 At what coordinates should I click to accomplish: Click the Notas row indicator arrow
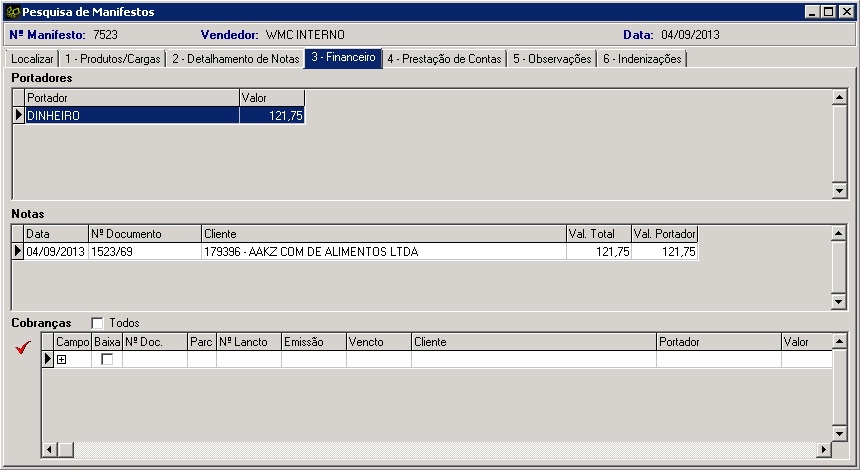(18, 252)
